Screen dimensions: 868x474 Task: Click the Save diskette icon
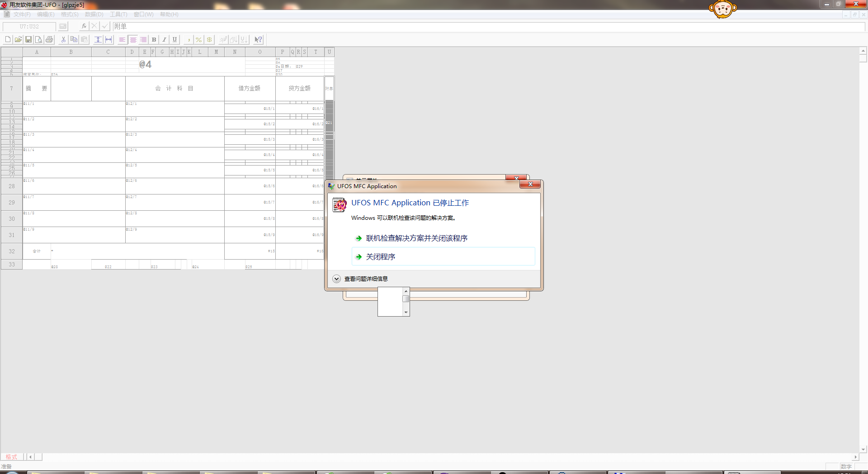pos(28,40)
